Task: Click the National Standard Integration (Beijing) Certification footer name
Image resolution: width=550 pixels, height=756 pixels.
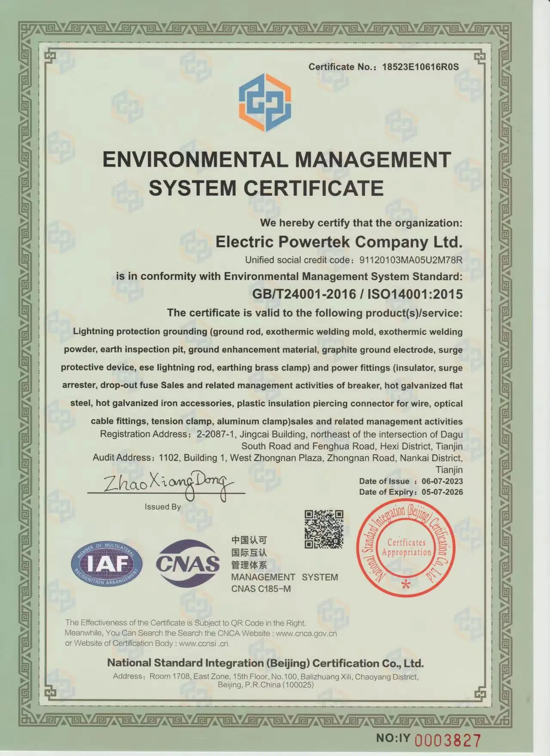Action: point(266,663)
